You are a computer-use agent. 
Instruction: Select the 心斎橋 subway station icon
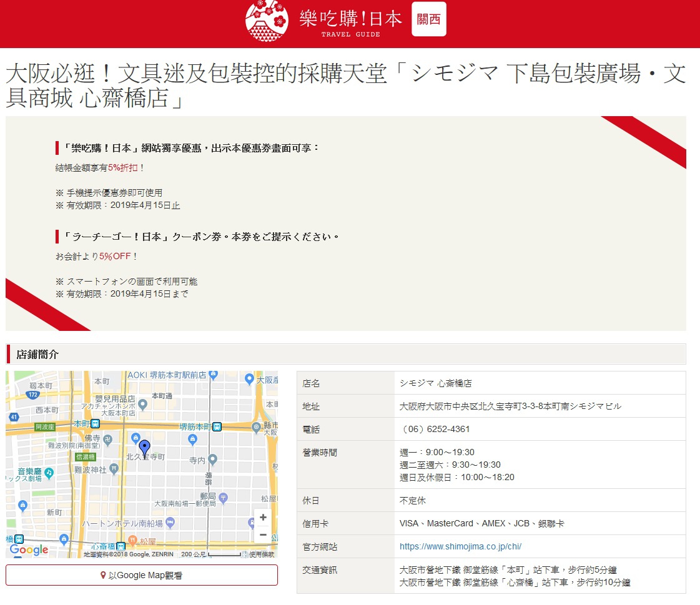click(x=120, y=546)
